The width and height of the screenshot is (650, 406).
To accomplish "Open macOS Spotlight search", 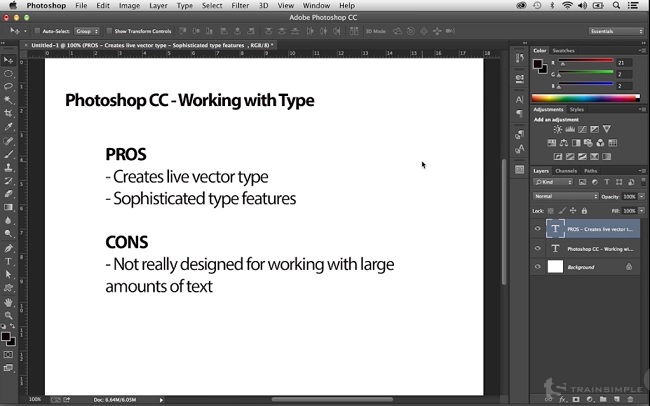I will (x=616, y=5).
